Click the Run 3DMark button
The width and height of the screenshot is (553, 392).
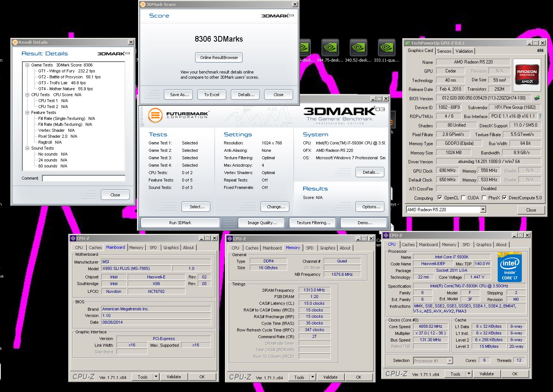(x=180, y=223)
